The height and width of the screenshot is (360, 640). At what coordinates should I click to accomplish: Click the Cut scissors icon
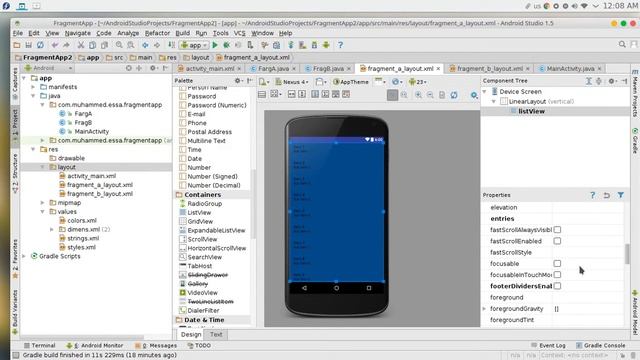[81, 45]
